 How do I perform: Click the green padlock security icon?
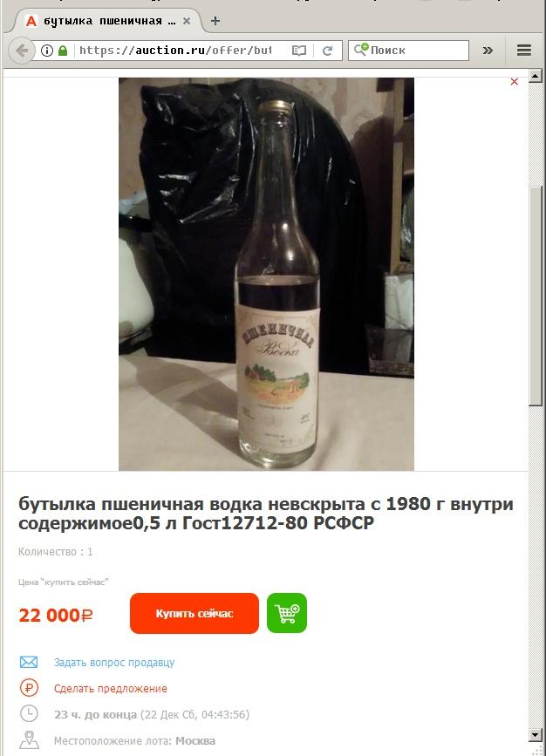63,51
